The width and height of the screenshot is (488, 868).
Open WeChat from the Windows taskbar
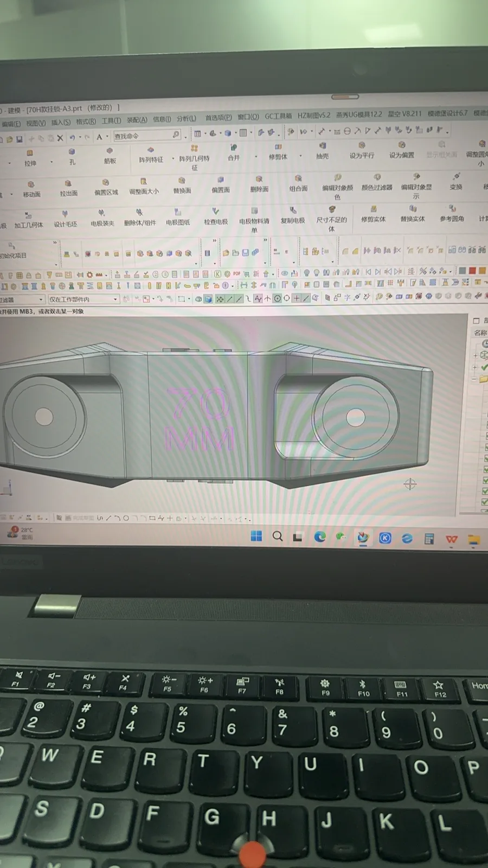341,537
